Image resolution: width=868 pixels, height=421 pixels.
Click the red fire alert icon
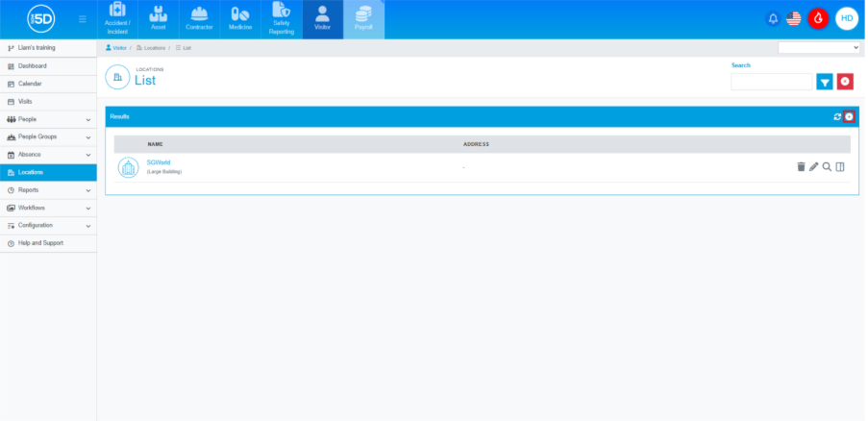818,18
